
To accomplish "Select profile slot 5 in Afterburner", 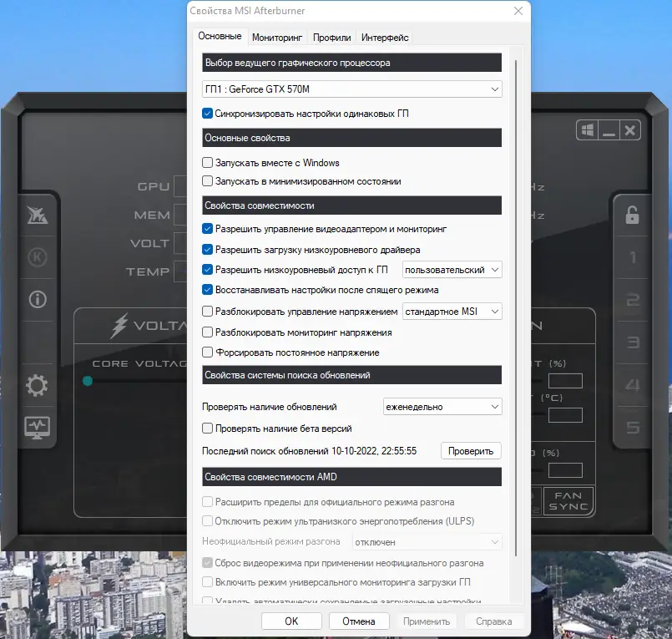I will 633,427.
